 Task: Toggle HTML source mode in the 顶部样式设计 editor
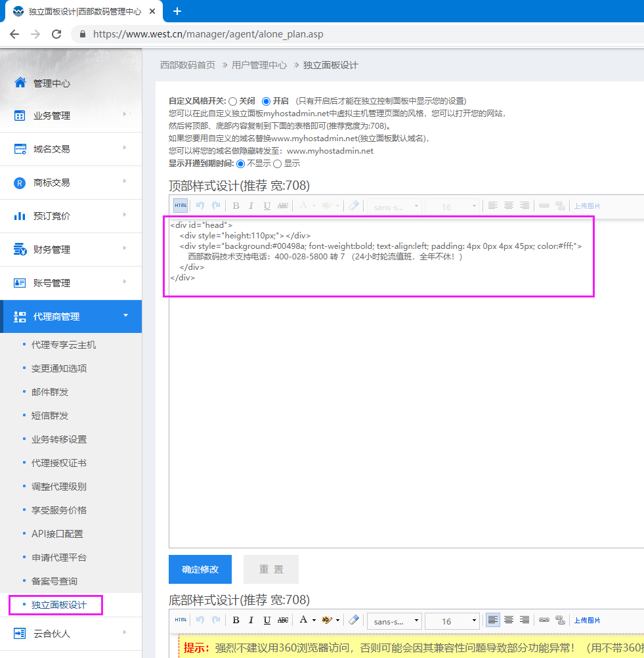coord(181,206)
